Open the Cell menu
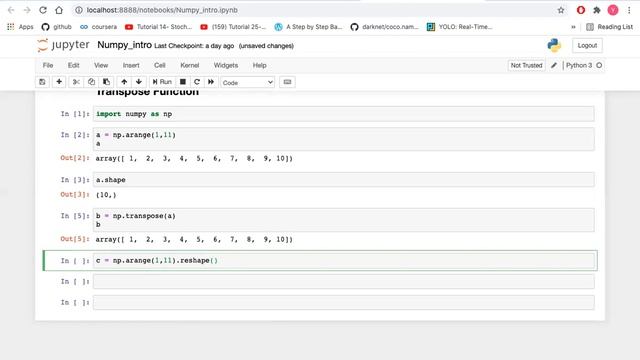Image resolution: width=640 pixels, height=360 pixels. tap(160, 65)
